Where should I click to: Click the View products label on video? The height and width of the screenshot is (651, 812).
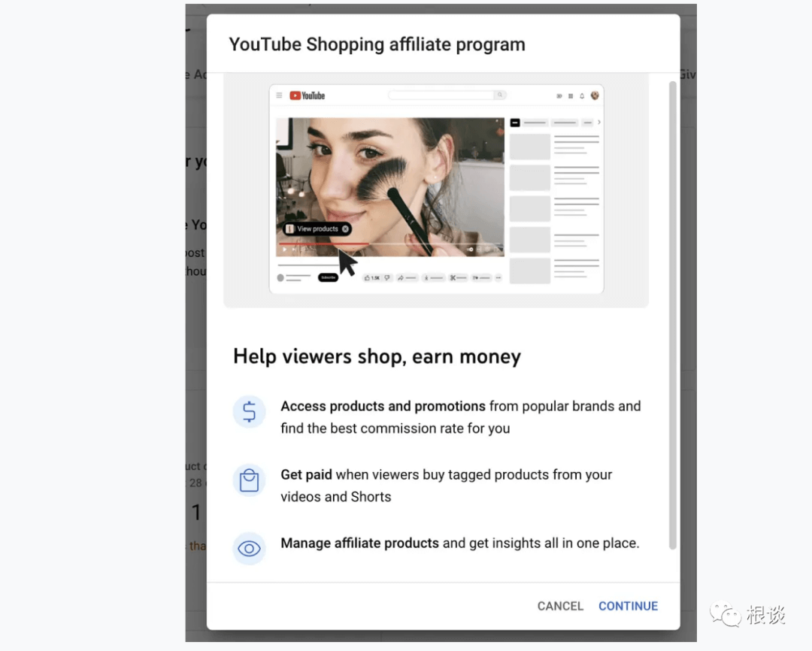click(x=317, y=229)
